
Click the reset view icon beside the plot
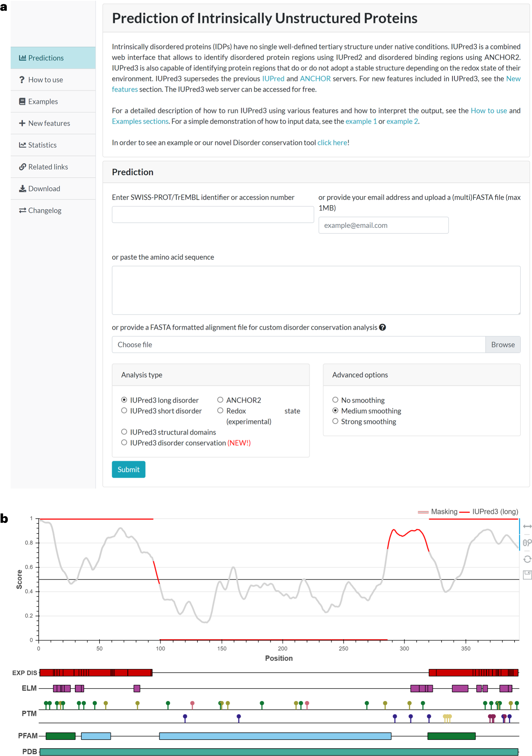pyautogui.click(x=527, y=559)
